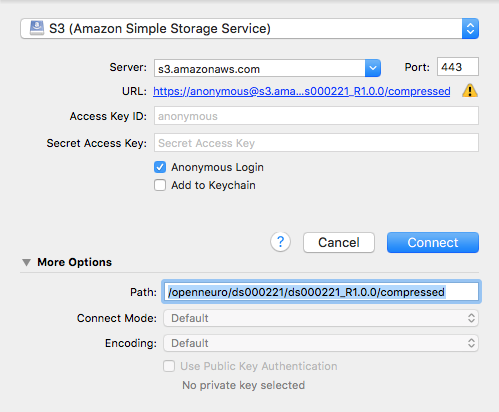The image size is (499, 412).
Task: Click the Server field's blue chevron arrow
Action: 373,68
